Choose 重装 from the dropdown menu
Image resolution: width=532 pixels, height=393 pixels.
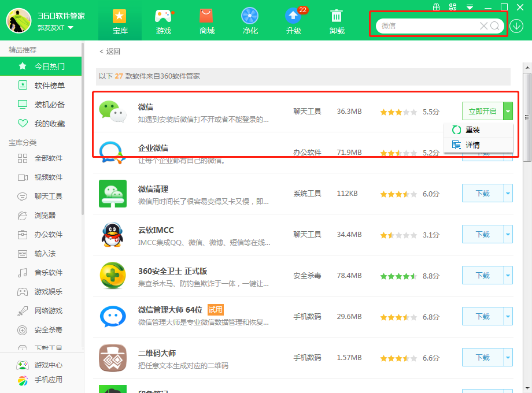pyautogui.click(x=478, y=130)
